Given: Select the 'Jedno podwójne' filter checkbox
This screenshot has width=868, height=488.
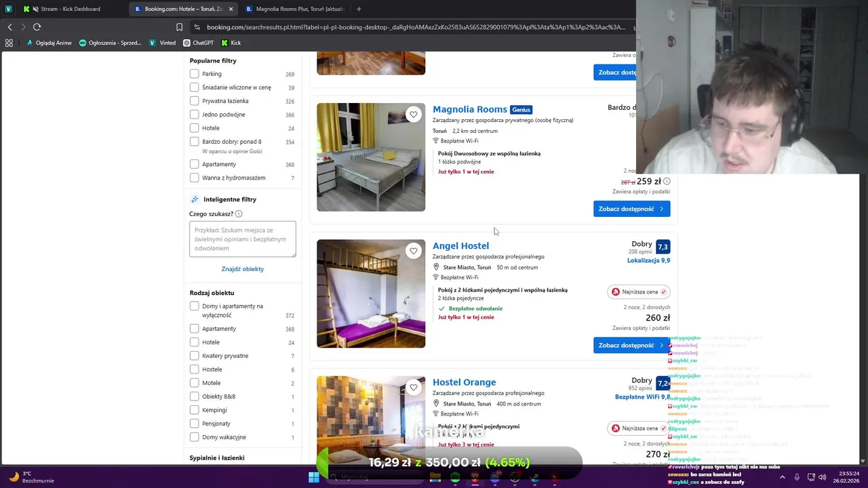Looking at the screenshot, I should [x=195, y=115].
